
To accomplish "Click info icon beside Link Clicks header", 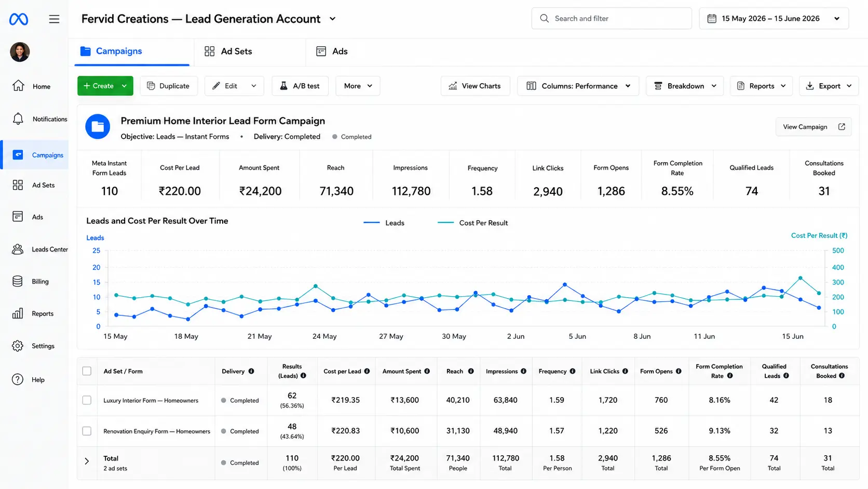I will pos(625,371).
